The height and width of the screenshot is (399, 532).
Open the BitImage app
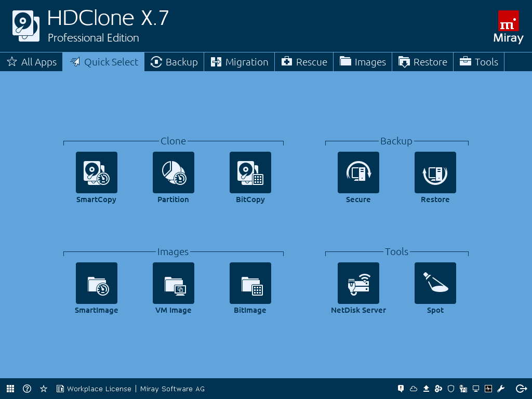pyautogui.click(x=250, y=283)
